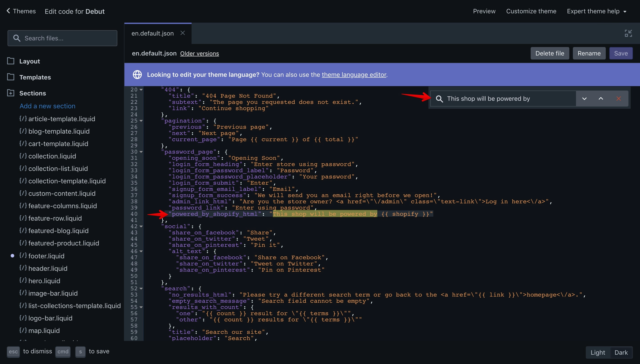Click the Templates folder icon
Screen dimensions: 640x364
[10, 77]
